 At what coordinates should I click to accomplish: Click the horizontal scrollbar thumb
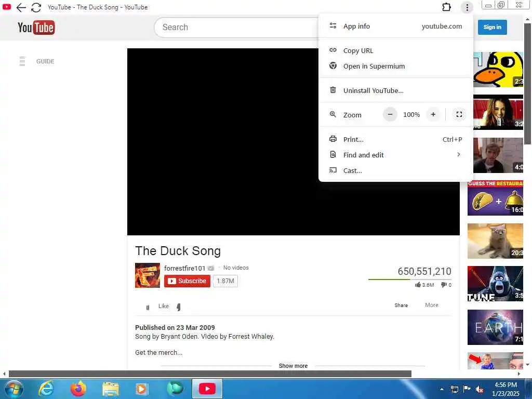point(210,374)
